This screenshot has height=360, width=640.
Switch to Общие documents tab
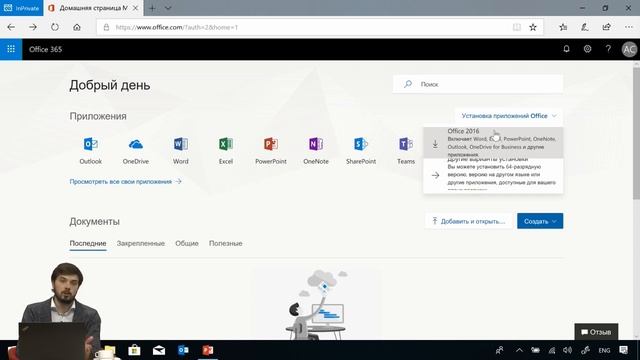[187, 243]
